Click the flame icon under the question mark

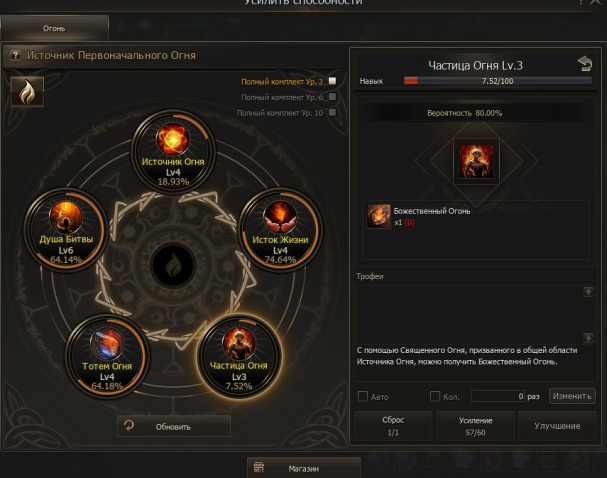pos(27,92)
